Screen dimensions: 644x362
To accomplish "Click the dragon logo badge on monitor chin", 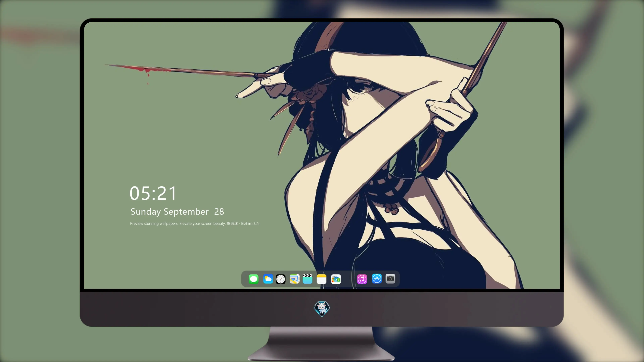I will tap(322, 309).
